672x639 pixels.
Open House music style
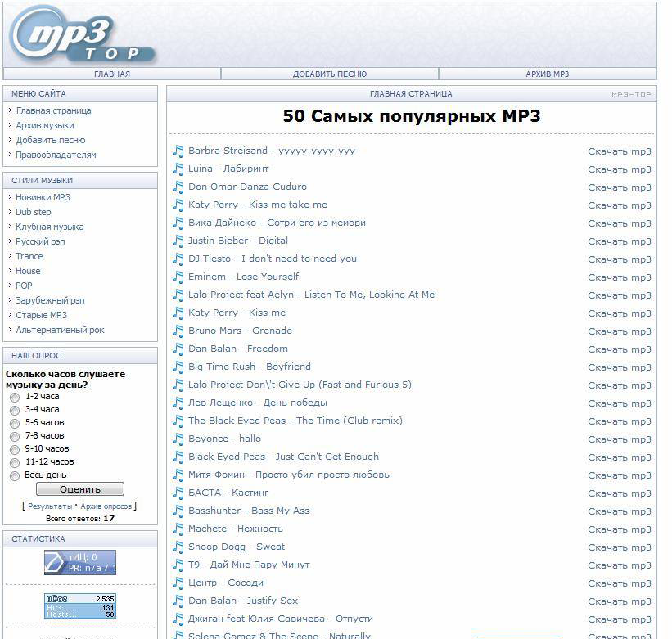(28, 271)
